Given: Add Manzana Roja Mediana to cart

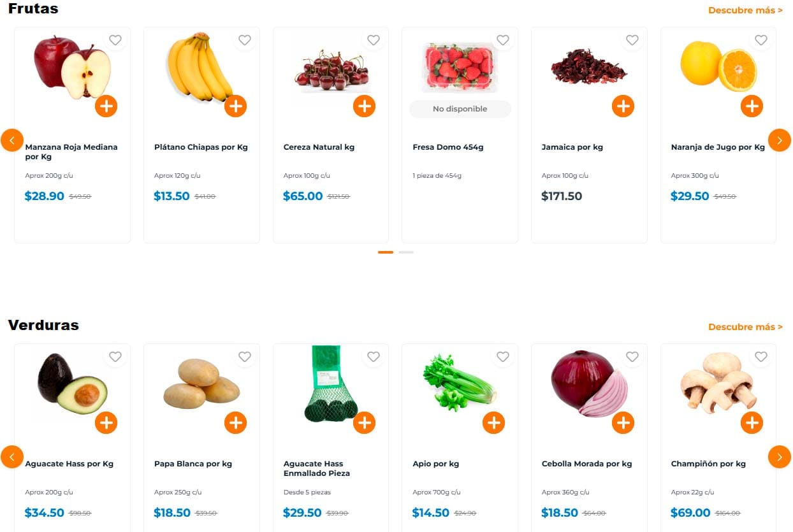Looking at the screenshot, I should [106, 106].
